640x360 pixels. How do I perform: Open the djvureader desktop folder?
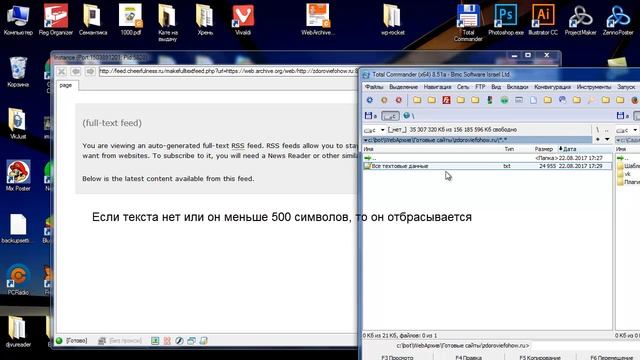point(18,331)
